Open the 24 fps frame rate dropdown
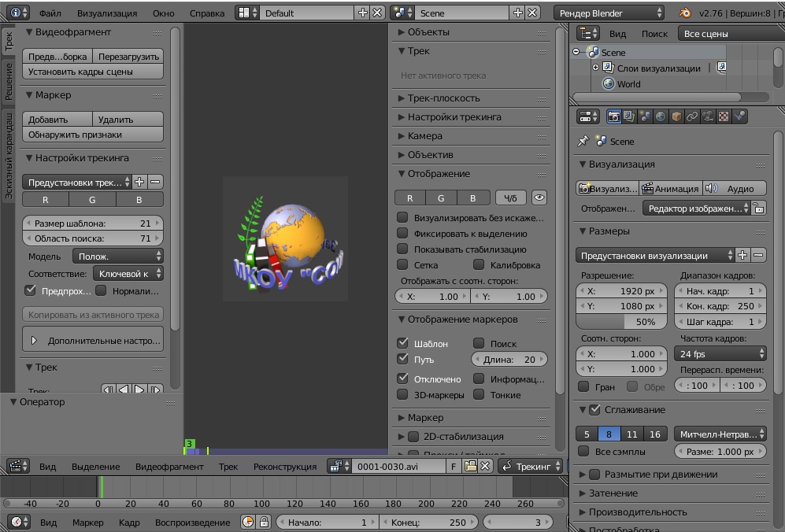 click(x=720, y=354)
